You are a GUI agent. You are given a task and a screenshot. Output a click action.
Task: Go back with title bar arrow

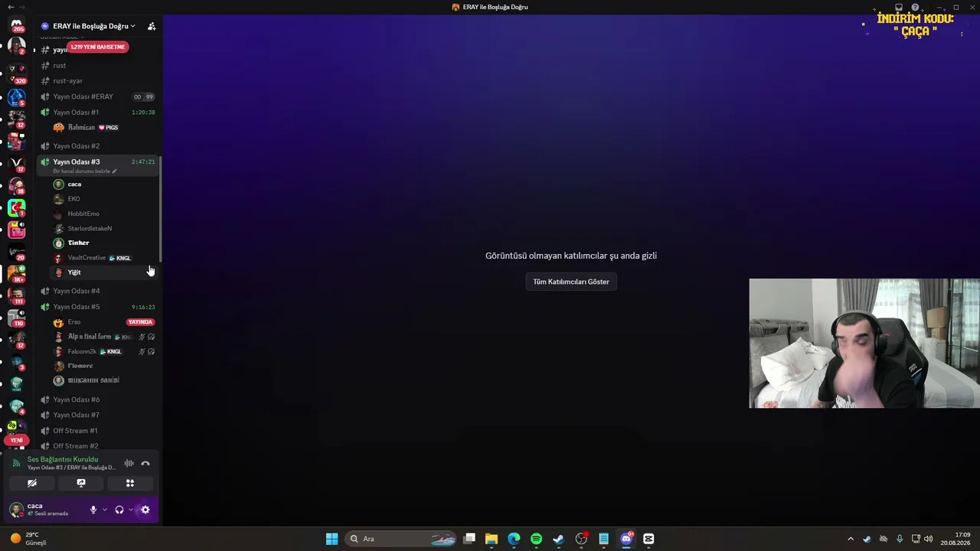click(10, 7)
